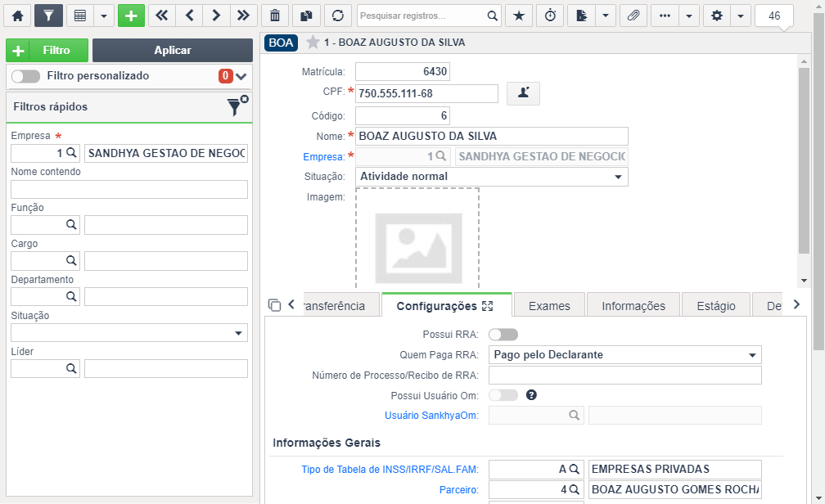Go to the previous record
The width and height of the screenshot is (825, 504).
[x=189, y=16]
